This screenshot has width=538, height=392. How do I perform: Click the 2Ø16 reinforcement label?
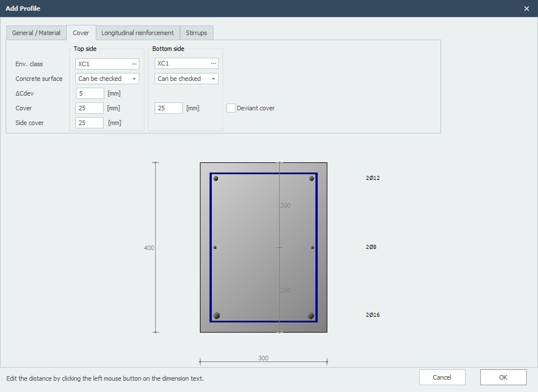tap(372, 315)
